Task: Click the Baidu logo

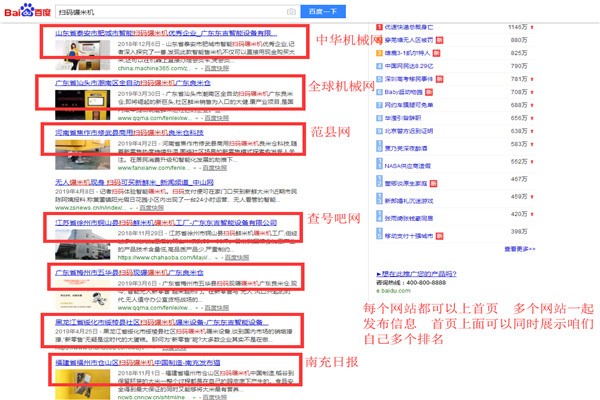Action: 27,10
